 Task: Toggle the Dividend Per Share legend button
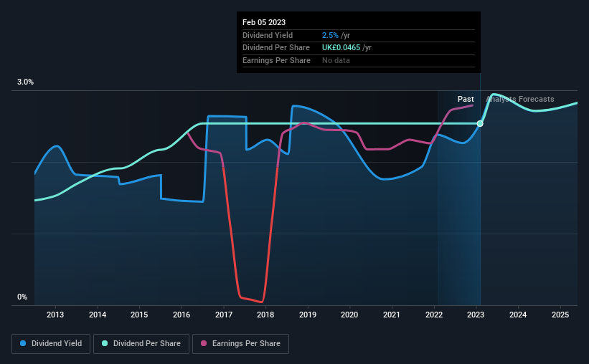coord(141,344)
